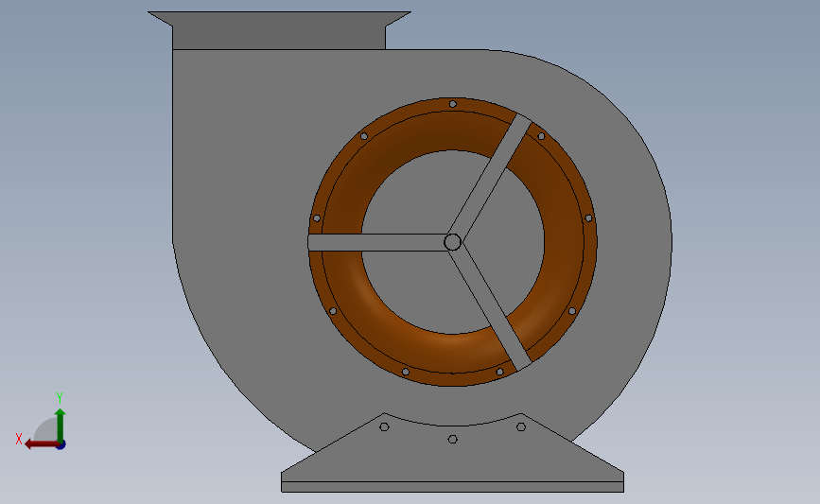Pick the topmost bolt on the orange ring
Viewport: 820px width, 504px height.
[x=453, y=104]
